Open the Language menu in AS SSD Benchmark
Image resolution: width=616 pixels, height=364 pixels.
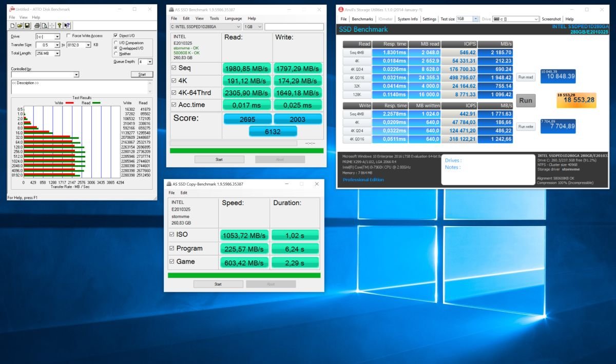click(x=233, y=18)
